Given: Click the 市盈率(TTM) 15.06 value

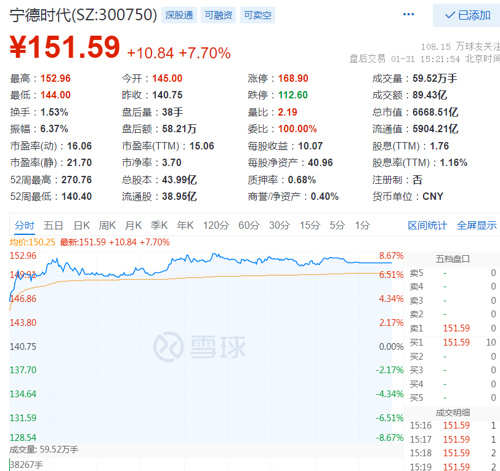Looking at the screenshot, I should [202, 146].
